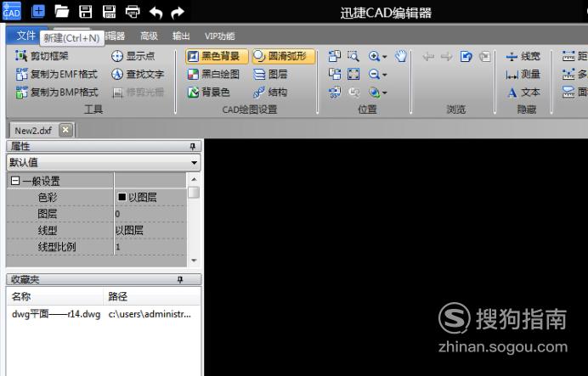Toggle 圆滑弧形 smooth arcs
588x376 pixels.
pyautogui.click(x=283, y=56)
